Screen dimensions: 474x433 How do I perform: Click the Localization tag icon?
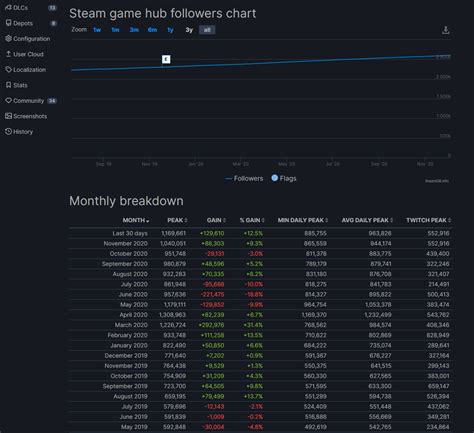coord(8,69)
